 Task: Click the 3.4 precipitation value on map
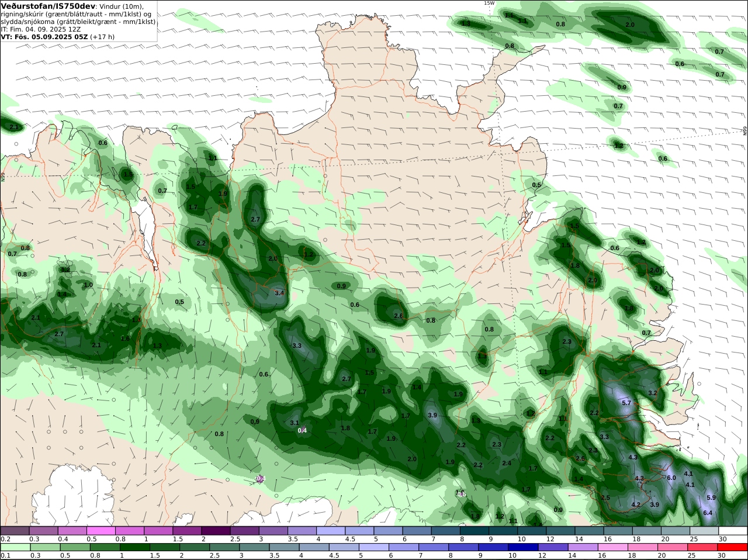tap(279, 293)
